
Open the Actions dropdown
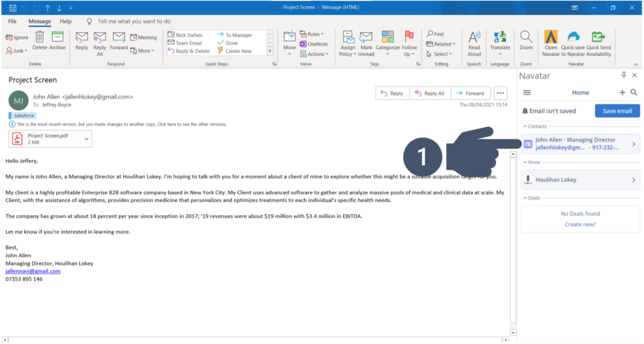click(314, 54)
